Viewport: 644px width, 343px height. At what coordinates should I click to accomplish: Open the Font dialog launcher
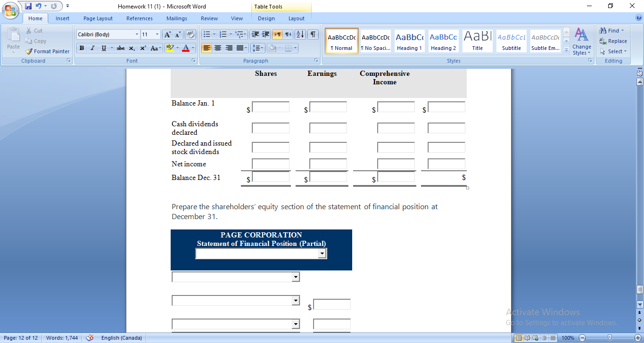tap(193, 61)
